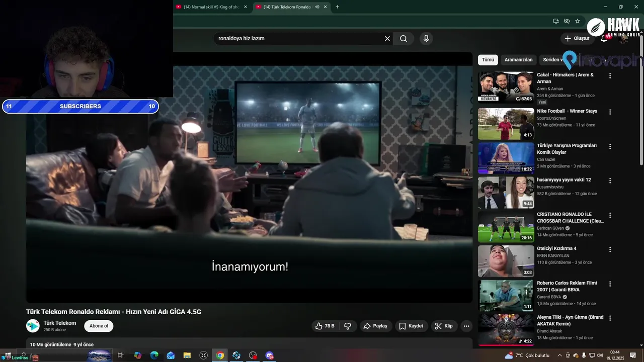Open Task View in taskbar
The width and height of the screenshot is (644, 362).
click(121, 355)
